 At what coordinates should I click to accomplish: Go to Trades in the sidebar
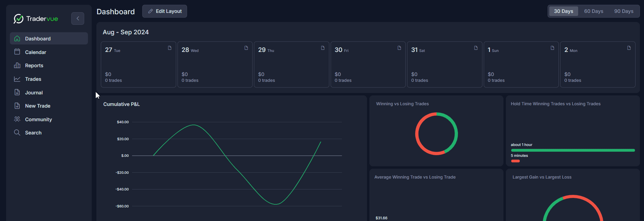[49, 79]
